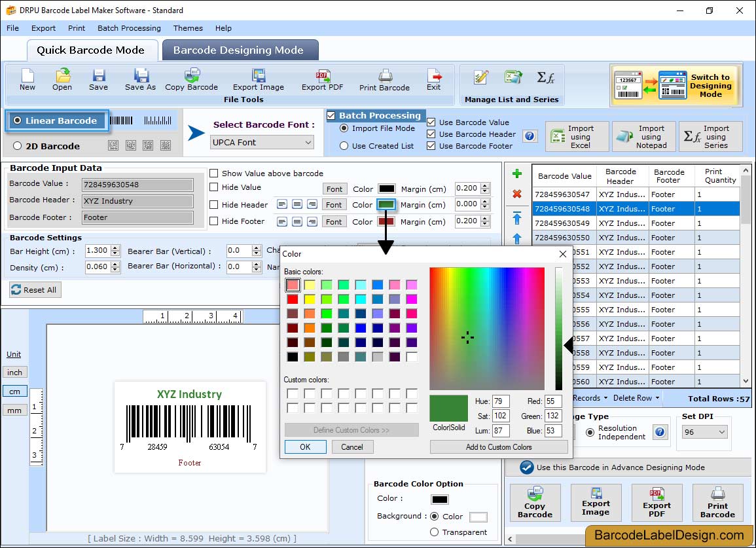The width and height of the screenshot is (756, 548).
Task: Click the move-to-top arrow icon
Action: [517, 218]
